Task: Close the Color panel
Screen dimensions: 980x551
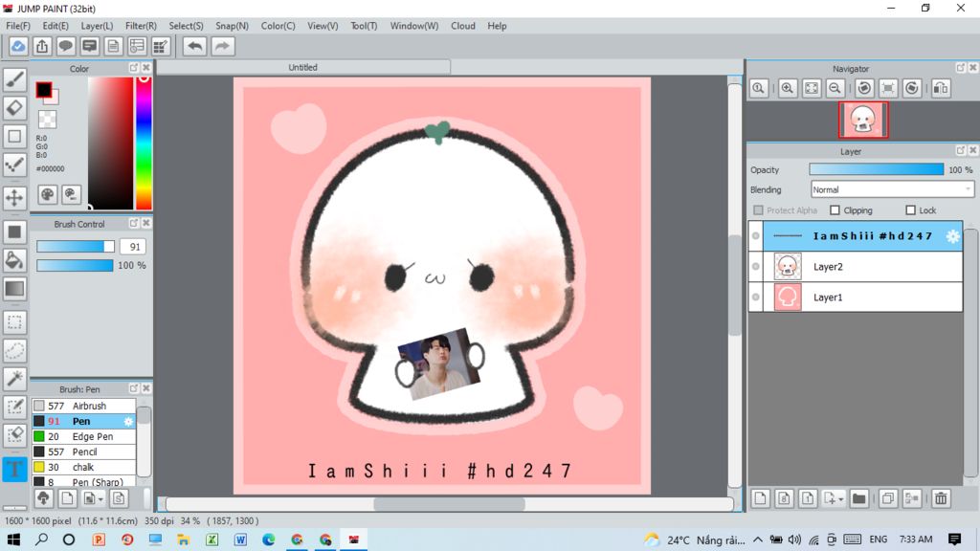Action: 146,68
